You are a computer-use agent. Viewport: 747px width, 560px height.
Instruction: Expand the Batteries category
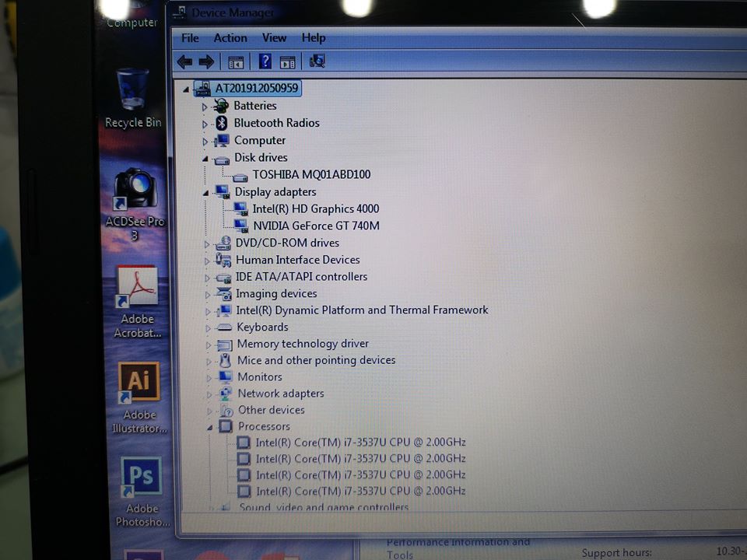pyautogui.click(x=203, y=106)
